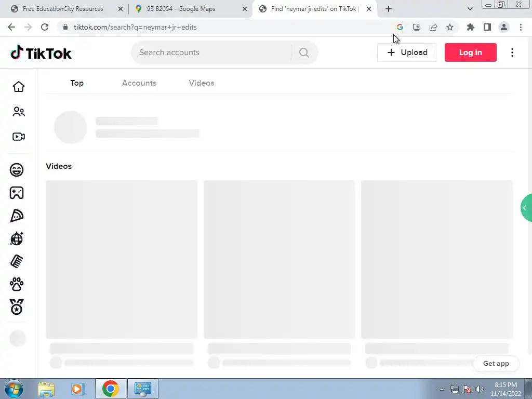
Task: Click the Google icon in address bar
Action: (400, 27)
